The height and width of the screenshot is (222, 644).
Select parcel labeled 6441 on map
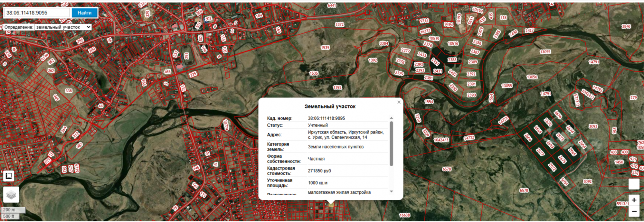click(332, 5)
